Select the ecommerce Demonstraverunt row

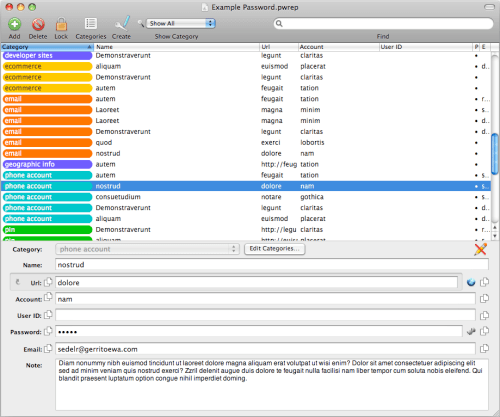tap(246, 77)
